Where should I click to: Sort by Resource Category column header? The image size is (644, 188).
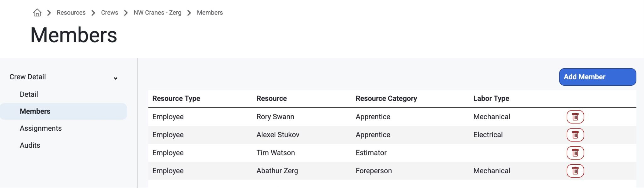point(386,99)
